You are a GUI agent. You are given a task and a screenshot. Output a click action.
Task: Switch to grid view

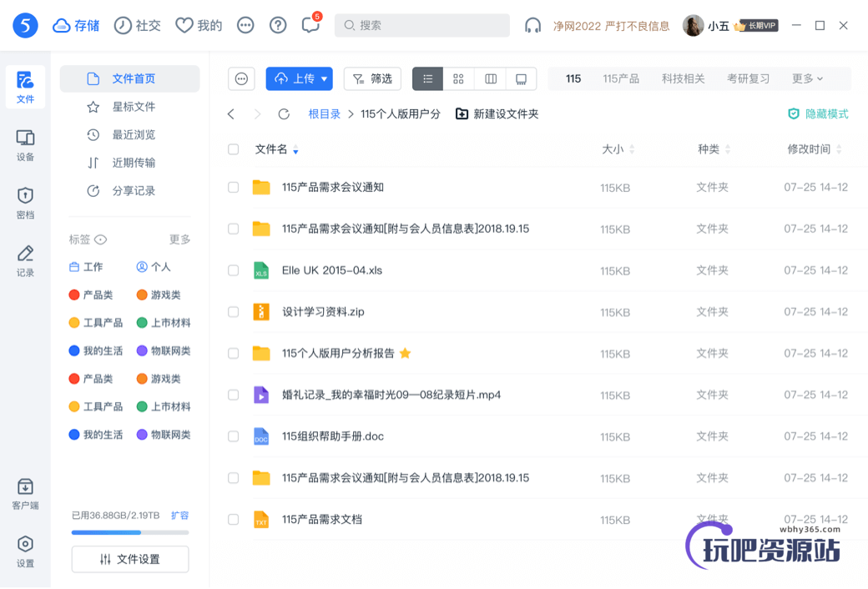pyautogui.click(x=458, y=78)
